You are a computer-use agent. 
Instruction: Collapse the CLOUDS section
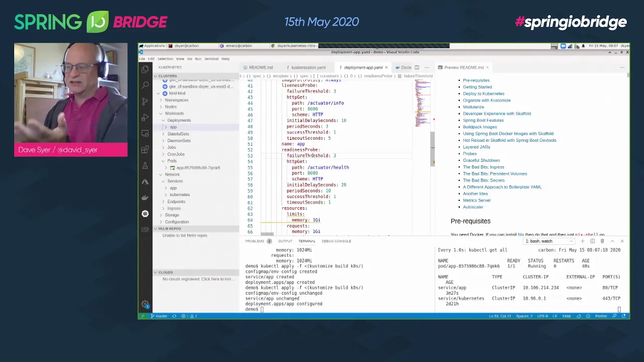[196, 273]
